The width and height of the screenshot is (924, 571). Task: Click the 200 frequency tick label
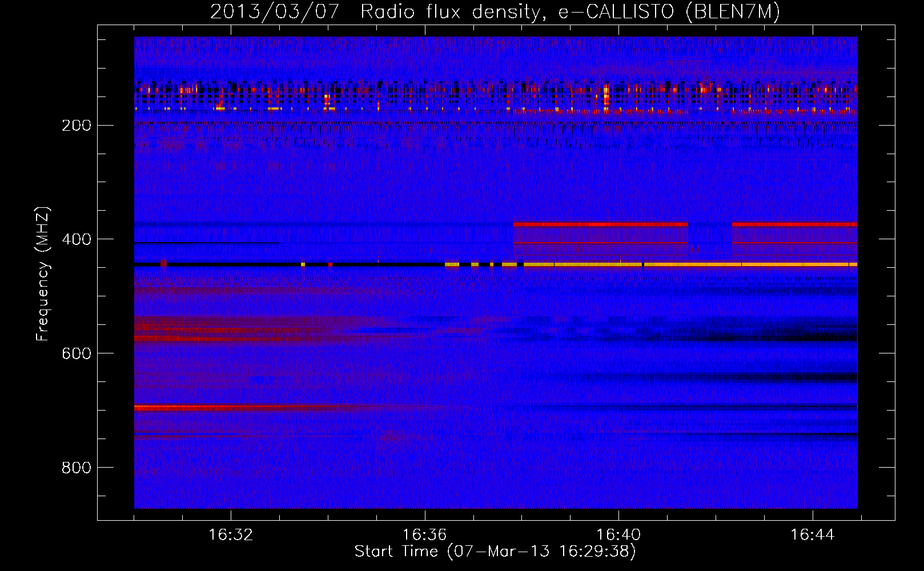(77, 125)
